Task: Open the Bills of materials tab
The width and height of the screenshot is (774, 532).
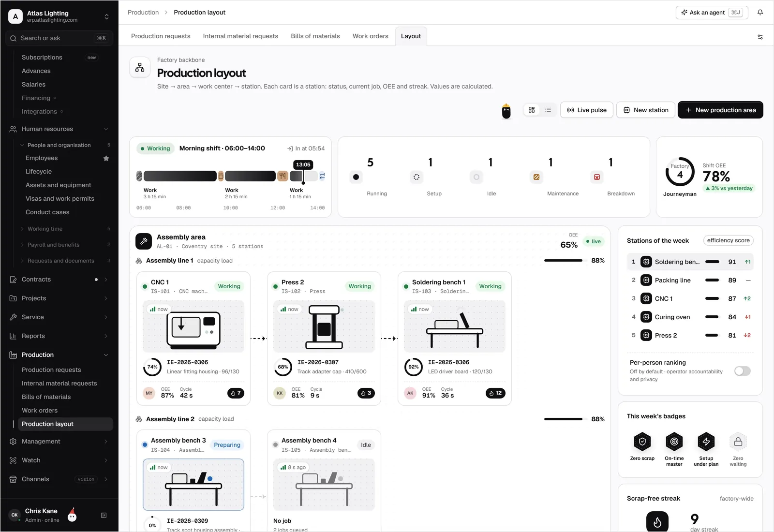Action: click(x=315, y=36)
